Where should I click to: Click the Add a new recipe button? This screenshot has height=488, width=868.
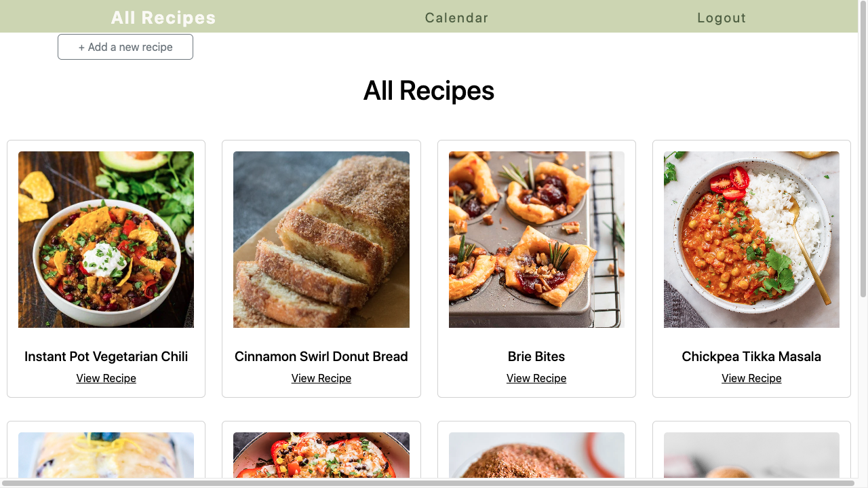125,46
